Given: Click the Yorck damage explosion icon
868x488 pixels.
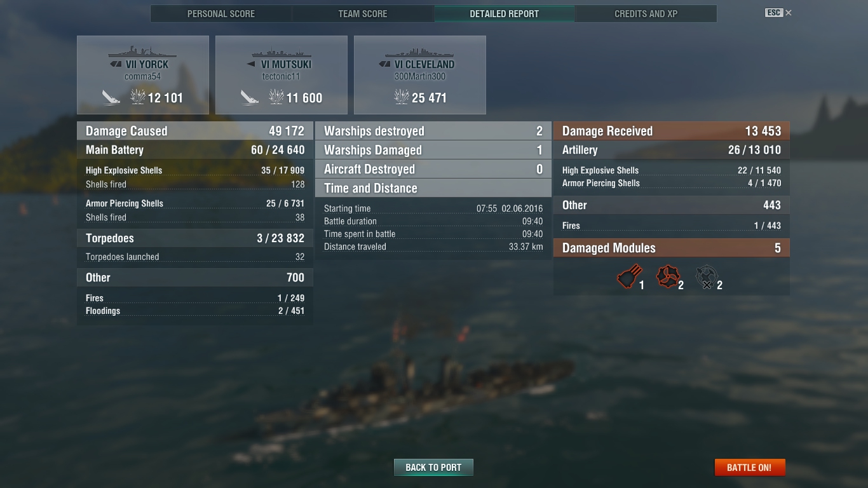Looking at the screenshot, I should [137, 97].
